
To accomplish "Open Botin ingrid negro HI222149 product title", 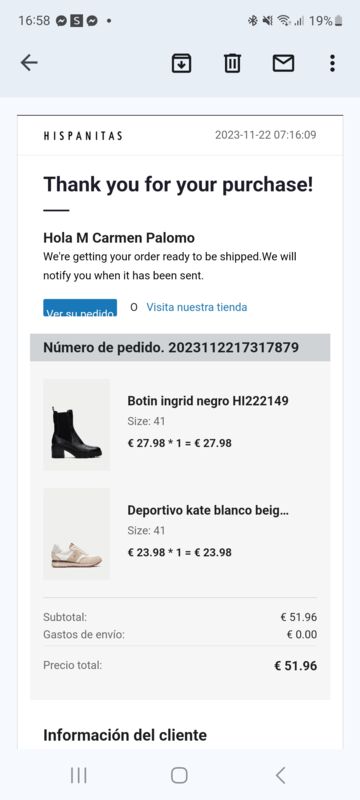I will tap(208, 401).
